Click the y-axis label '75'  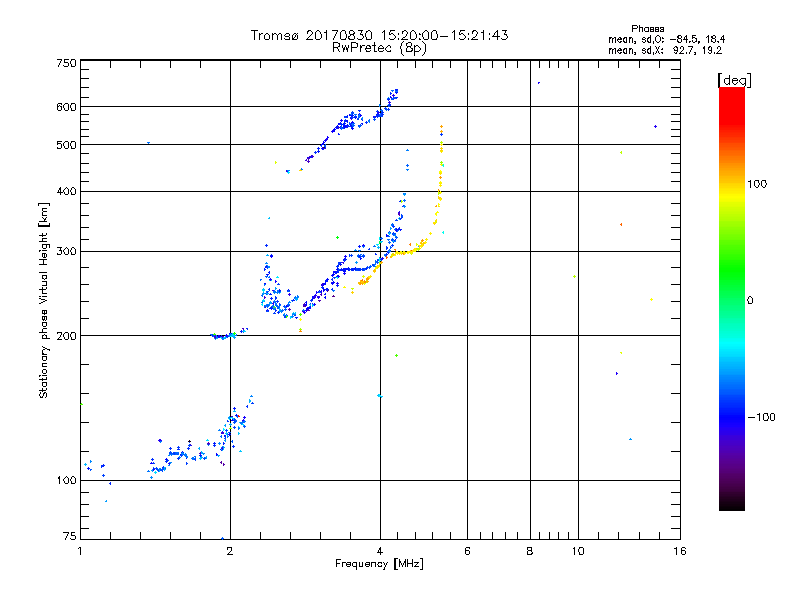tap(70, 536)
